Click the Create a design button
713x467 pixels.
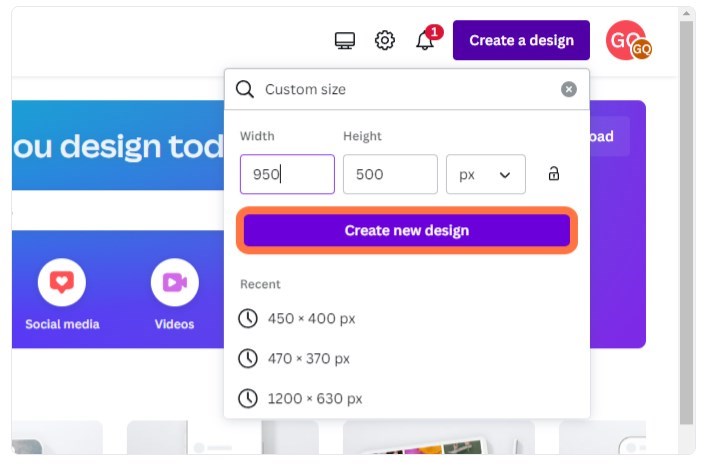(x=521, y=40)
